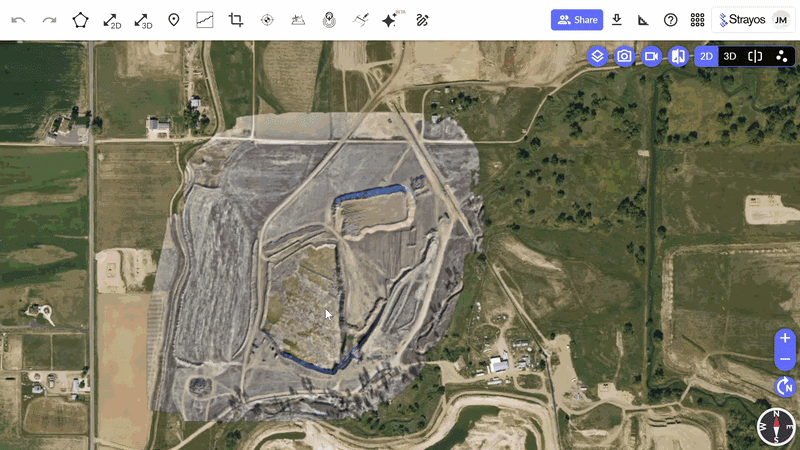
Task: Open the Strayos account menu
Action: point(754,20)
